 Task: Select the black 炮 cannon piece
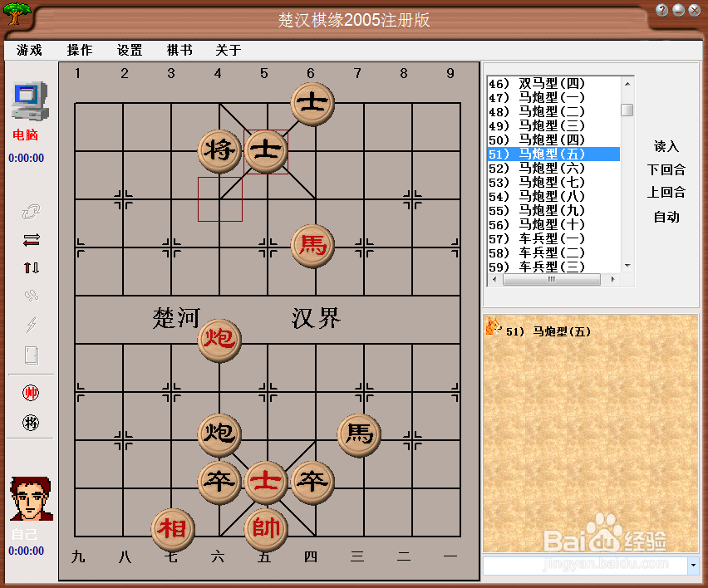click(x=220, y=434)
